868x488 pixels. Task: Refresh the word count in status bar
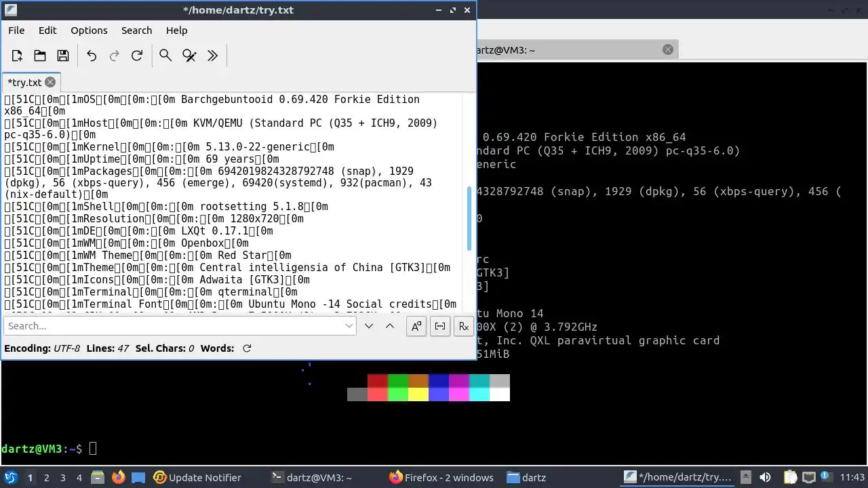click(x=247, y=348)
